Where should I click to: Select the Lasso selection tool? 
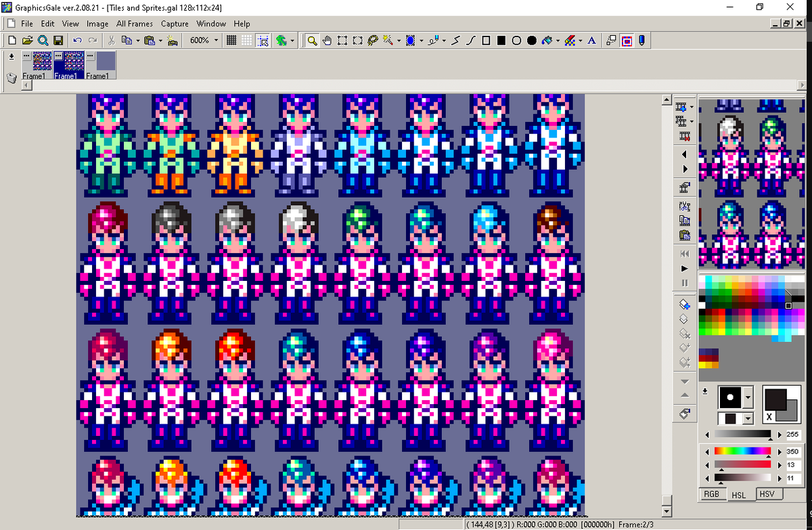point(373,41)
